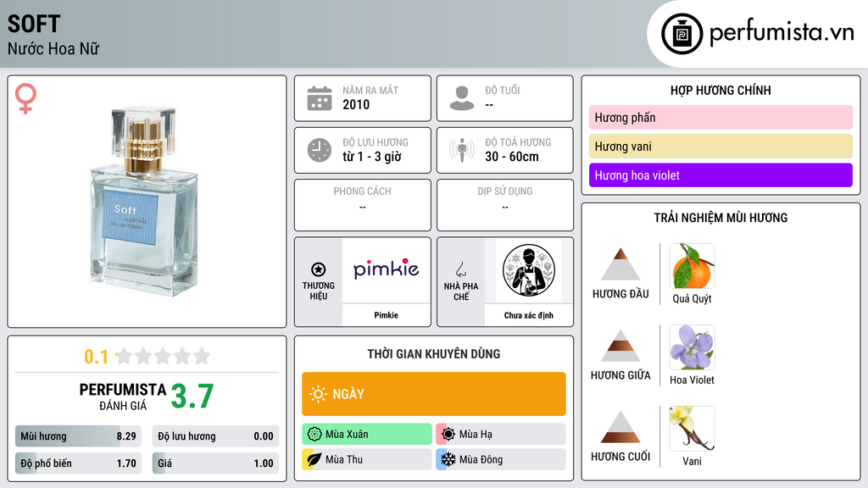This screenshot has width=868, height=488.
Task: Click the Mùa Thu season label
Action: point(344,459)
